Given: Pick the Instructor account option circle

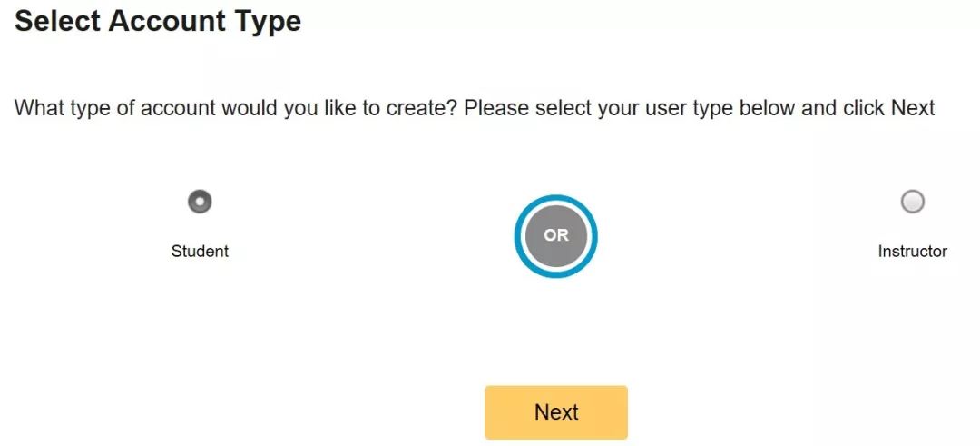Looking at the screenshot, I should (x=913, y=202).
